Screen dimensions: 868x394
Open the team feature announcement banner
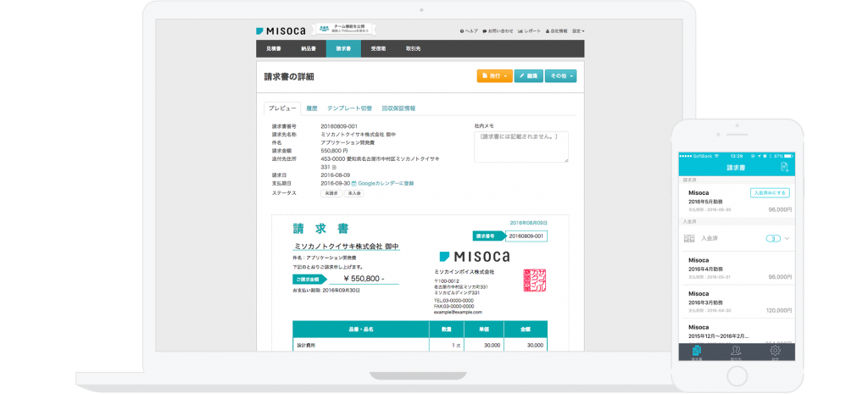coord(344,29)
